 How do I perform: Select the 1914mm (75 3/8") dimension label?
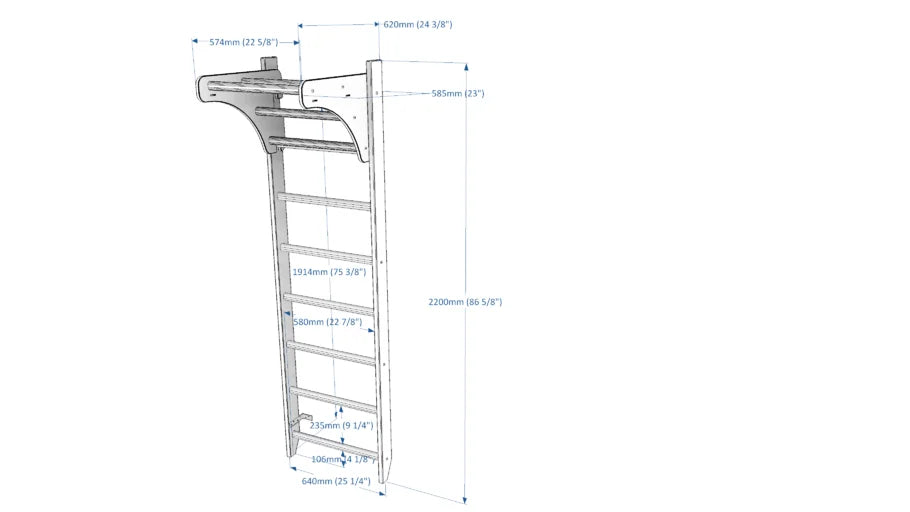[x=329, y=271]
